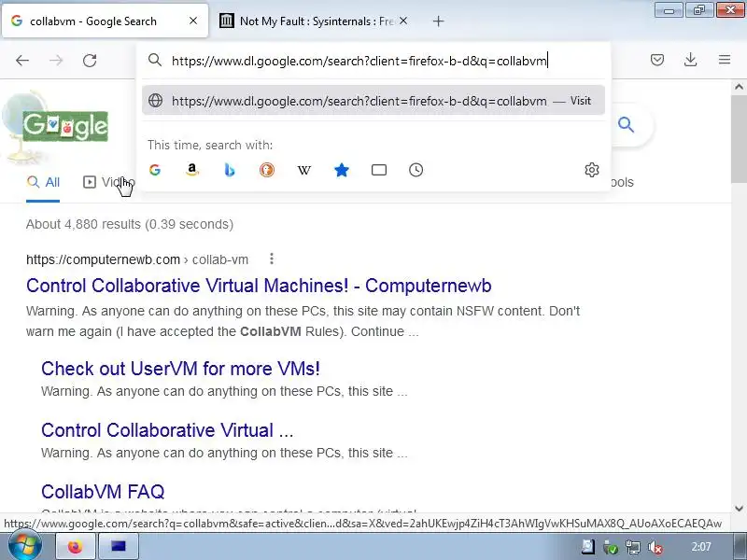Open Check out UserVM for more VMs! link
The width and height of the screenshot is (747, 560).
click(180, 369)
